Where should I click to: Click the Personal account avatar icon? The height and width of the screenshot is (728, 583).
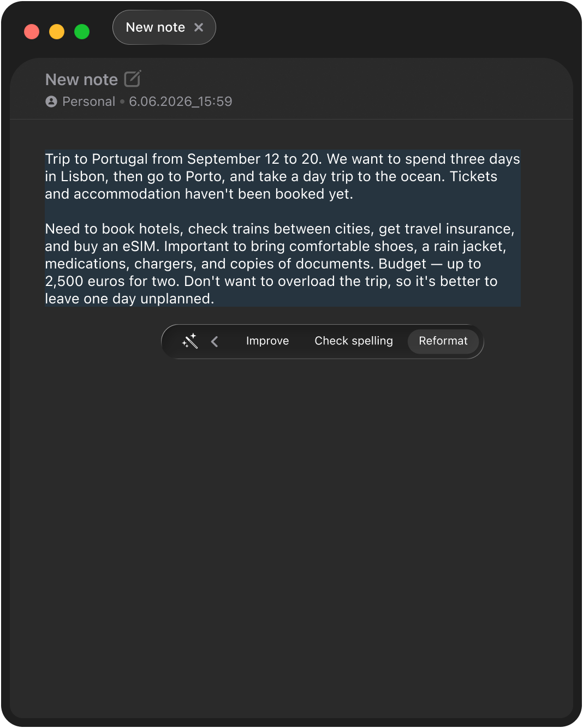[51, 102]
